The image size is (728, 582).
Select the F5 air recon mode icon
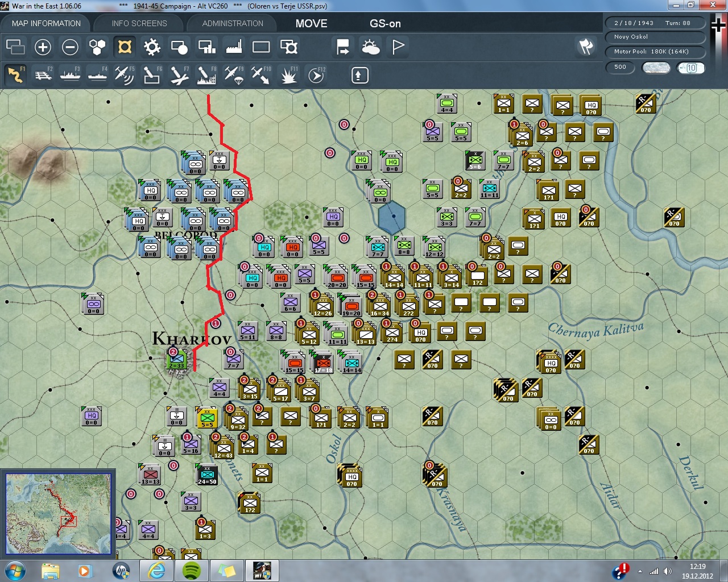[125, 75]
